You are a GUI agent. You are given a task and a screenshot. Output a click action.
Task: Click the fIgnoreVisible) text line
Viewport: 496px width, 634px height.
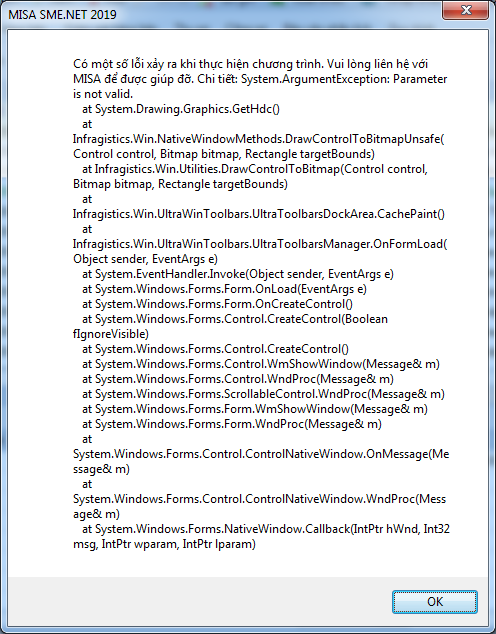111,334
